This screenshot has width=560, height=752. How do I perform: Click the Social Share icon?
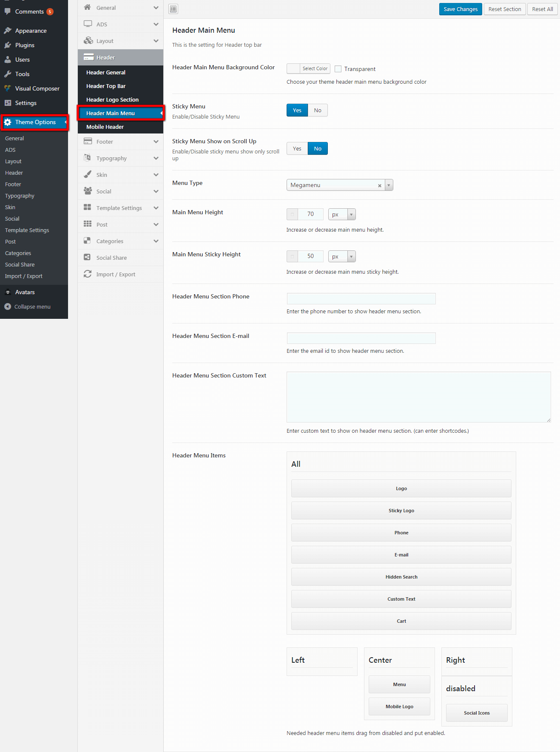point(88,258)
